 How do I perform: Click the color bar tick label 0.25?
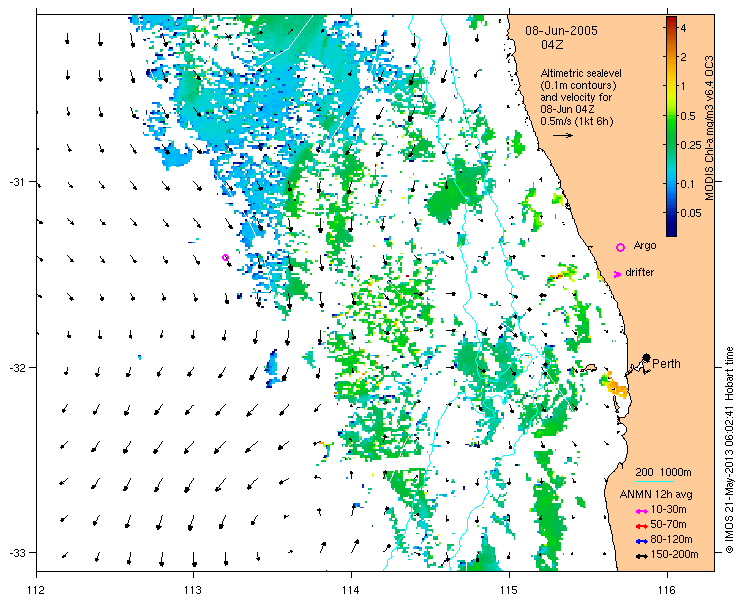690,145
